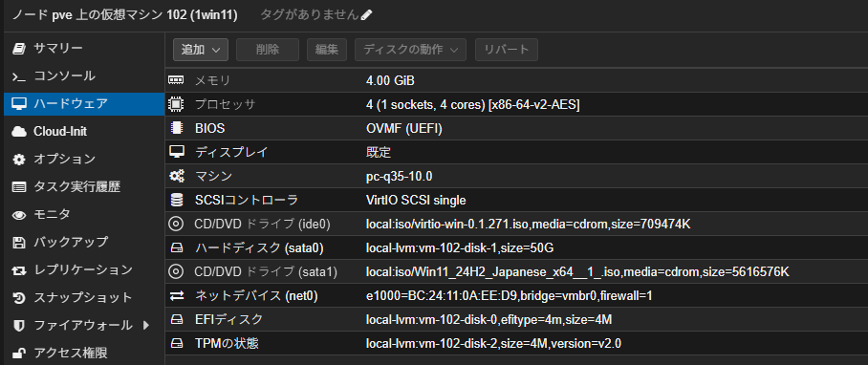
Task: Select the ディスプレイ 既定 value
Action: [379, 152]
